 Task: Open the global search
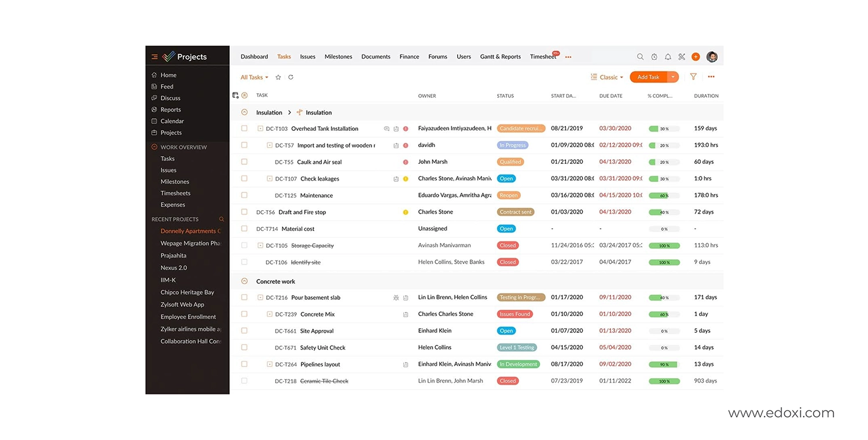[x=640, y=56]
